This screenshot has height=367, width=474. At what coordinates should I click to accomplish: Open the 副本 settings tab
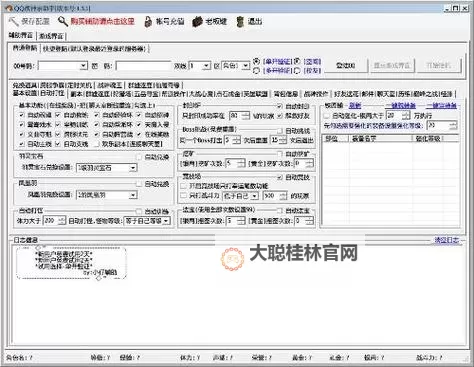coord(76,94)
